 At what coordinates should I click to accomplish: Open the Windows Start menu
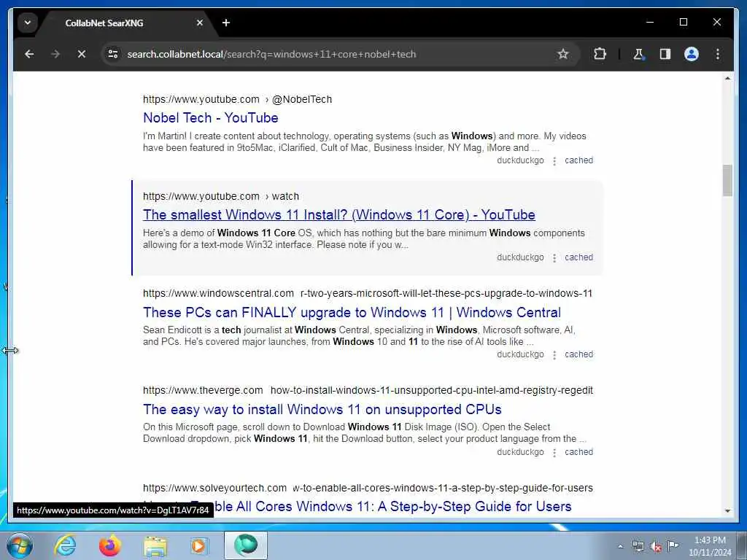(20, 545)
